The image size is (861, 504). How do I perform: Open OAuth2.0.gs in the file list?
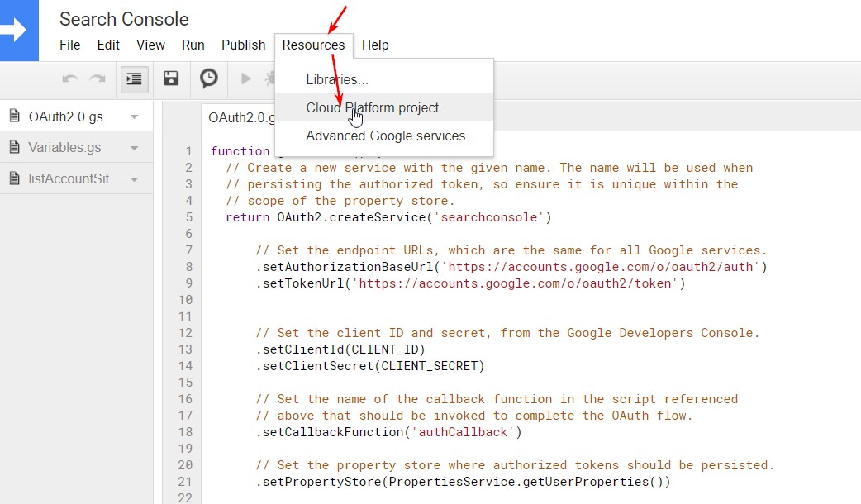pos(66,117)
